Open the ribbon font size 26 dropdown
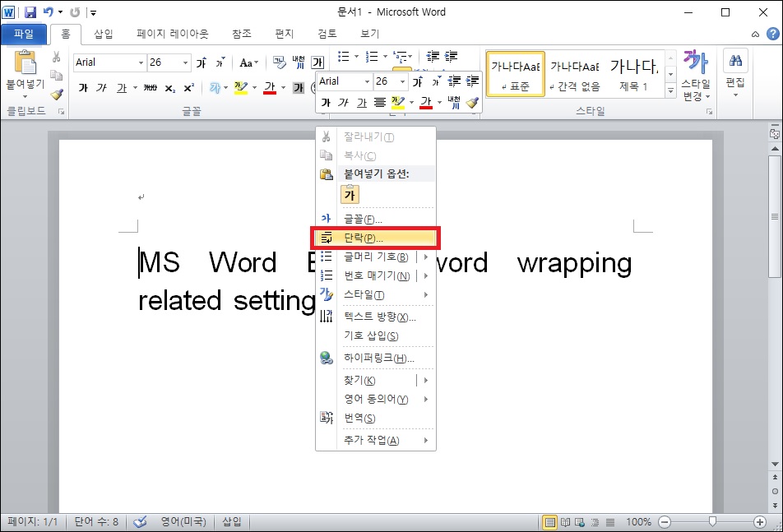The height and width of the screenshot is (532, 783). point(185,62)
